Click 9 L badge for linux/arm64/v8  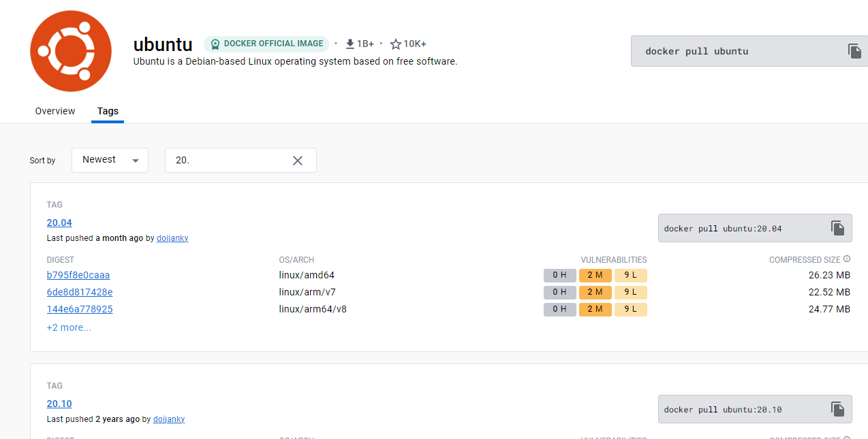[631, 310]
